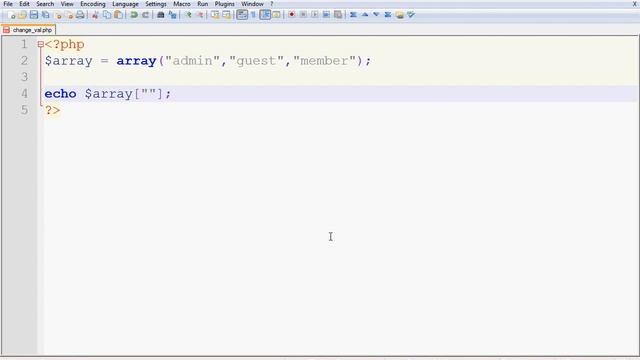Play back the recorded macro
Image resolution: width=640 pixels, height=360 pixels.
[315, 15]
